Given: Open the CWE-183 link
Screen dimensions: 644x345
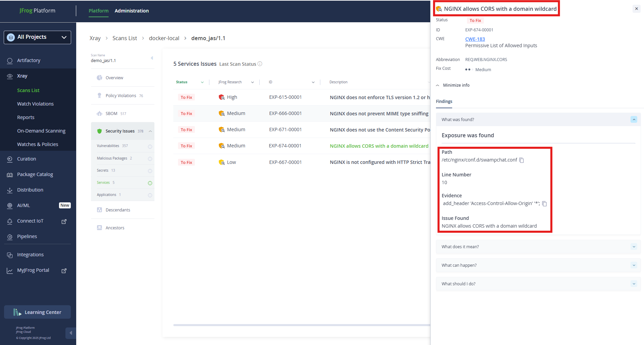Looking at the screenshot, I should coord(474,39).
